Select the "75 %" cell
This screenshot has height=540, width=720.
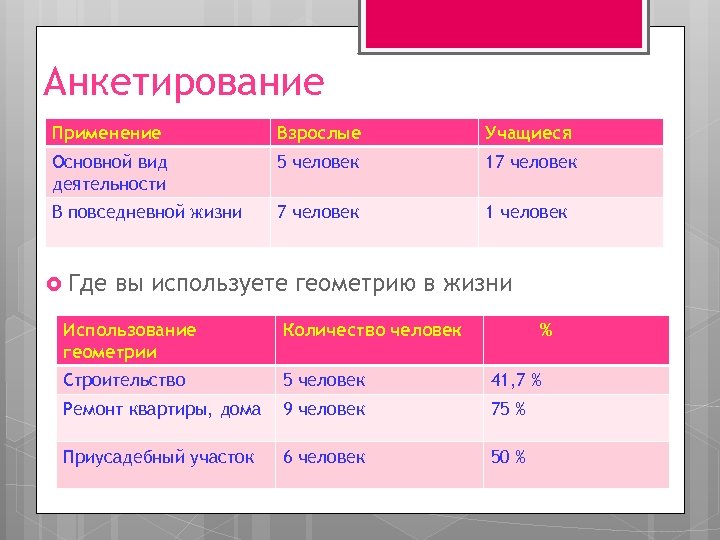[576, 418]
